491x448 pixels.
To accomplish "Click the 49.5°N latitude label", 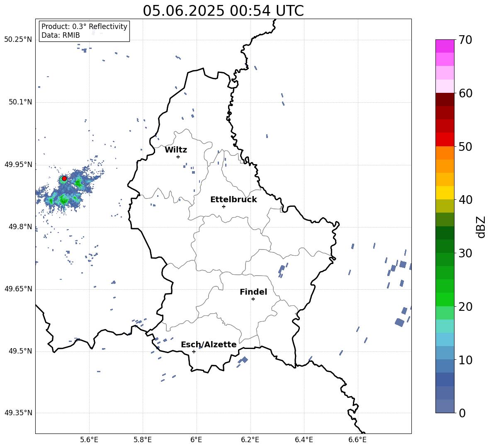I will 20,351.
